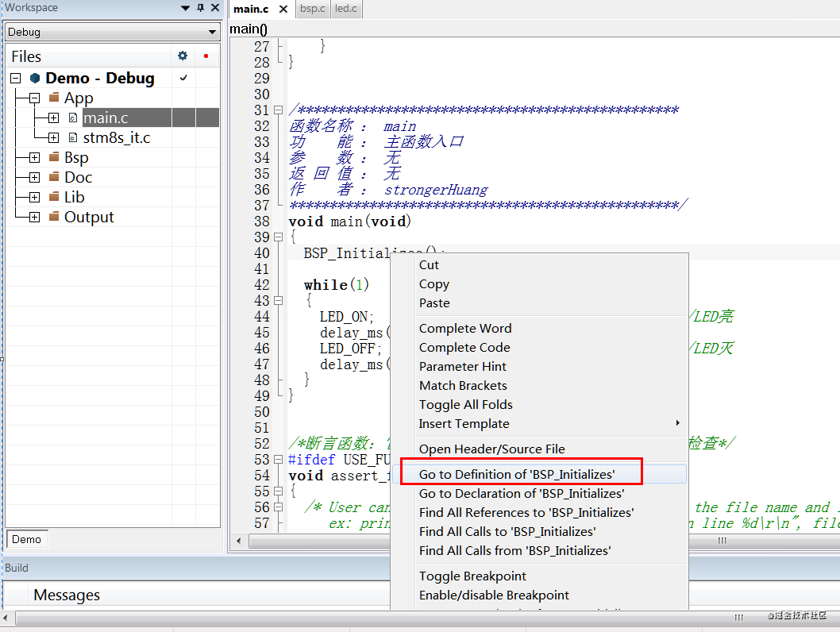Collapse comment block fold at line 31

278,110
